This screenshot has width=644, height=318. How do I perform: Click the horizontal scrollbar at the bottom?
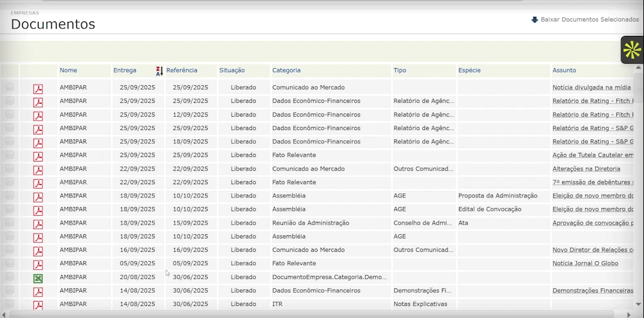pos(316,314)
